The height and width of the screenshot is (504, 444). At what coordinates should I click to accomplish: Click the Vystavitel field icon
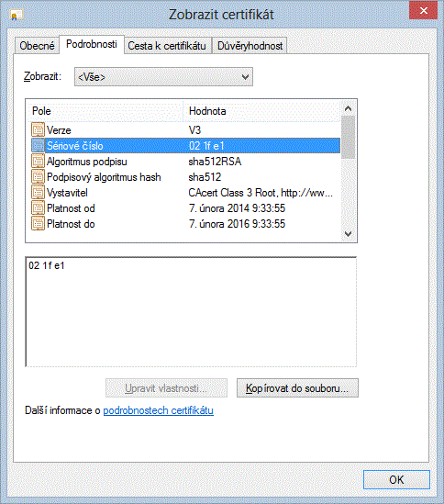(x=38, y=193)
